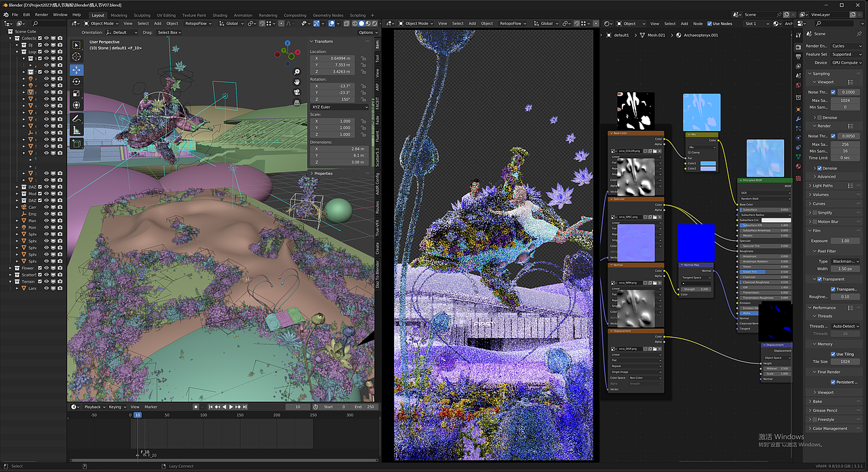Enable Clamp in the Mix node
This screenshot has width=868, height=472.
pyautogui.click(x=690, y=153)
